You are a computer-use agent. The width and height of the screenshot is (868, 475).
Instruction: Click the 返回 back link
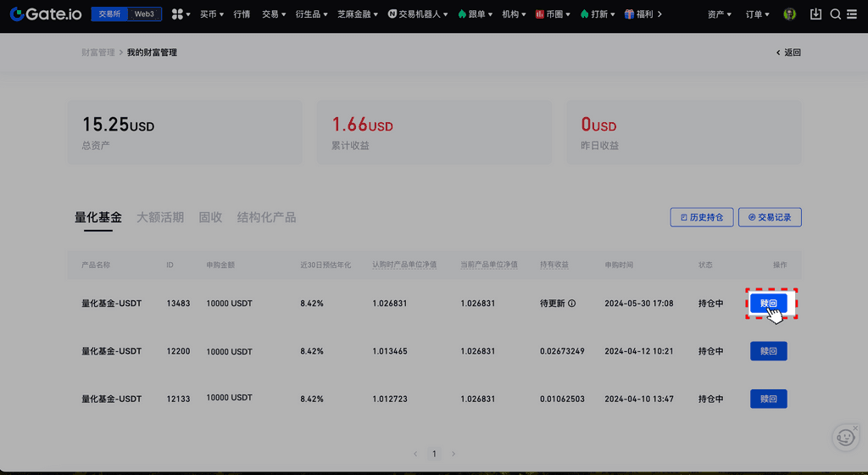pos(788,53)
